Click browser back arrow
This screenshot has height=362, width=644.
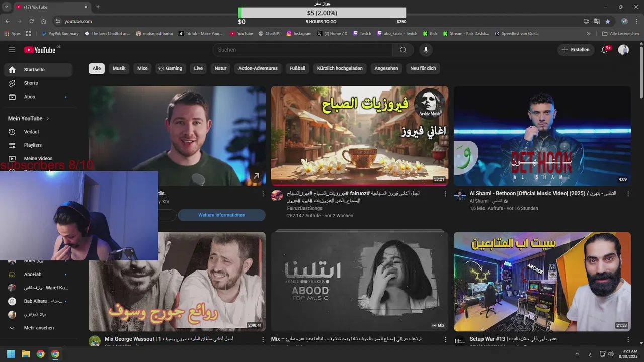tap(8, 21)
